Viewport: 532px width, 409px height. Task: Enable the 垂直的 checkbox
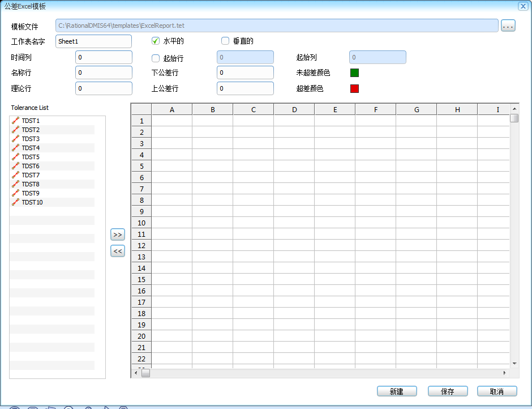tap(225, 41)
